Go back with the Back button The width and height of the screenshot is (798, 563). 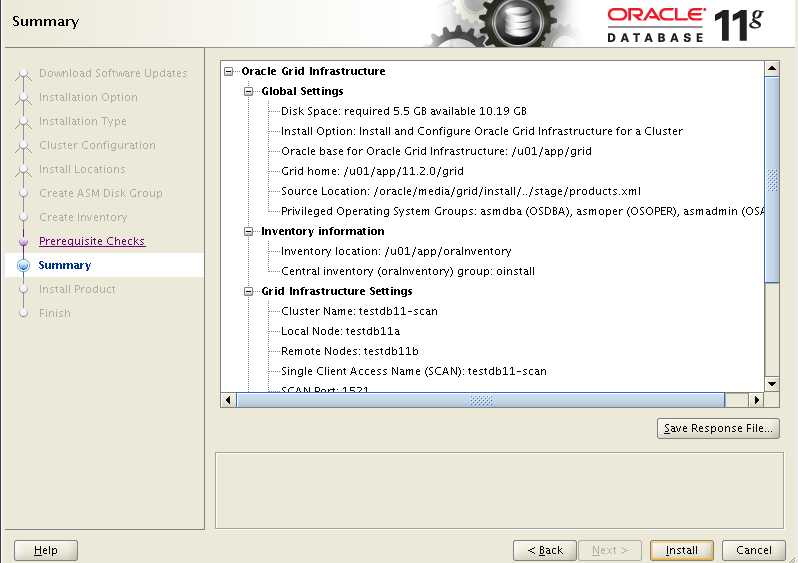pyautogui.click(x=545, y=550)
